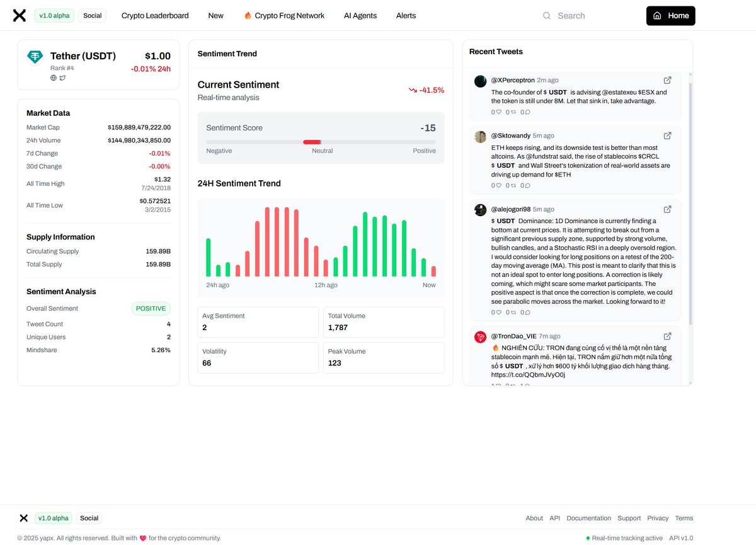Image resolution: width=756 pixels, height=545 pixels.
Task: Click the @Sktowandy avatar
Action: click(x=481, y=137)
